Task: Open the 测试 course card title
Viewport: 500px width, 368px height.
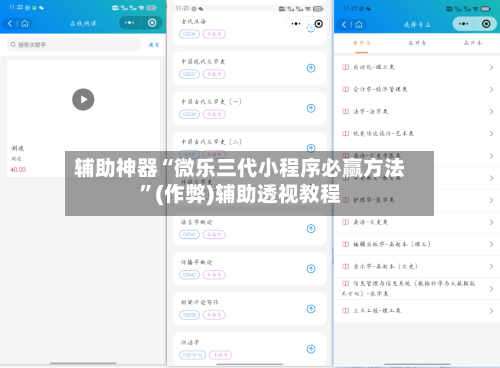Action: pos(17,148)
